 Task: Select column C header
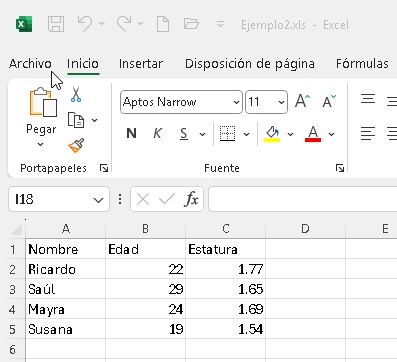[x=226, y=229]
